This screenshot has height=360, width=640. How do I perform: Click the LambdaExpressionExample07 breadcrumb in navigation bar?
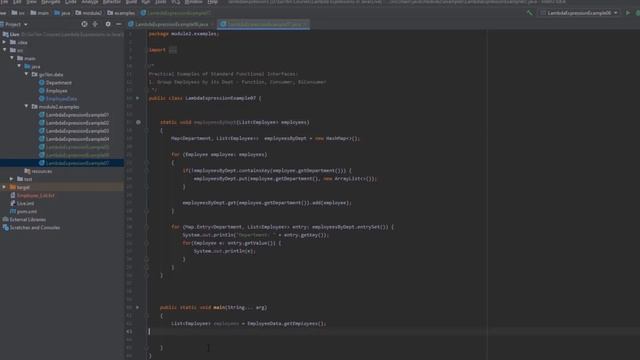click(176, 13)
